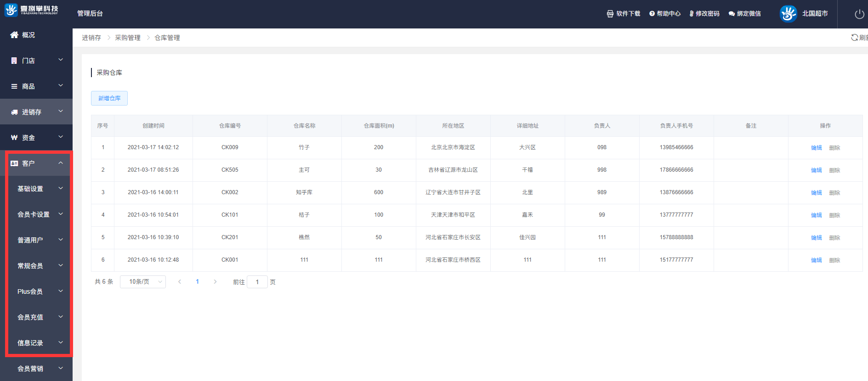Screen dimensions: 868x381
Task: Expand the 门店 sidebar menu
Action: click(x=36, y=61)
